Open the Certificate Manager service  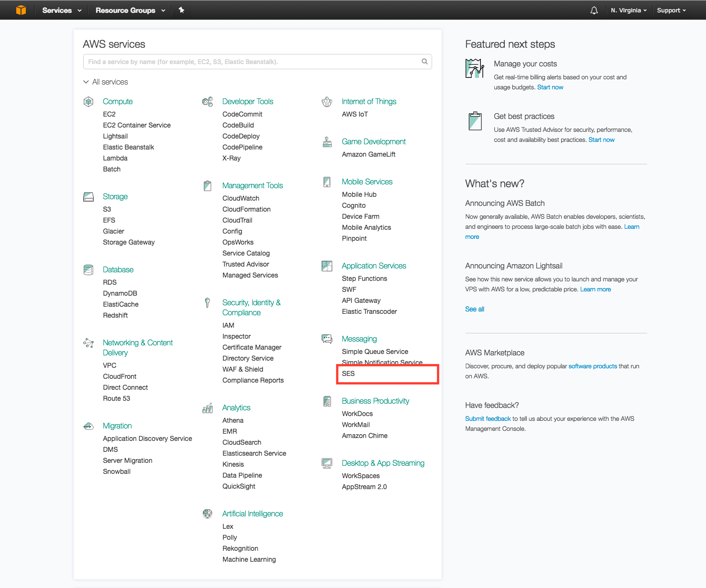click(252, 347)
